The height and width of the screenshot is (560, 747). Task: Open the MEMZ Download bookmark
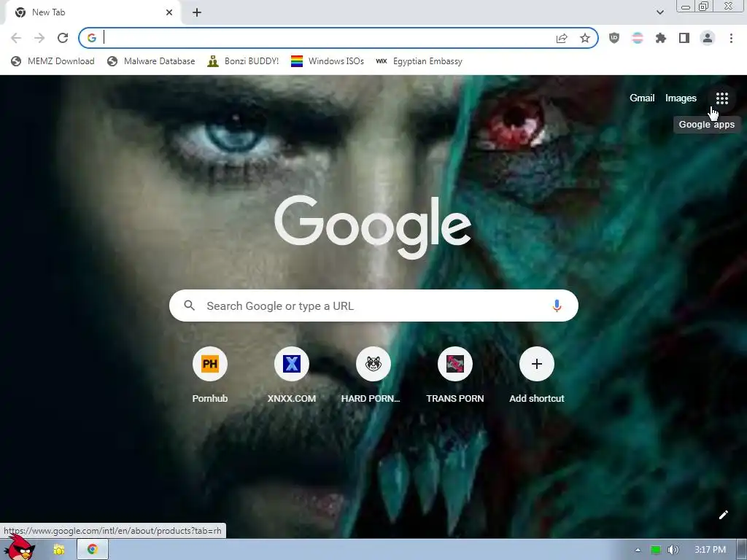click(53, 61)
